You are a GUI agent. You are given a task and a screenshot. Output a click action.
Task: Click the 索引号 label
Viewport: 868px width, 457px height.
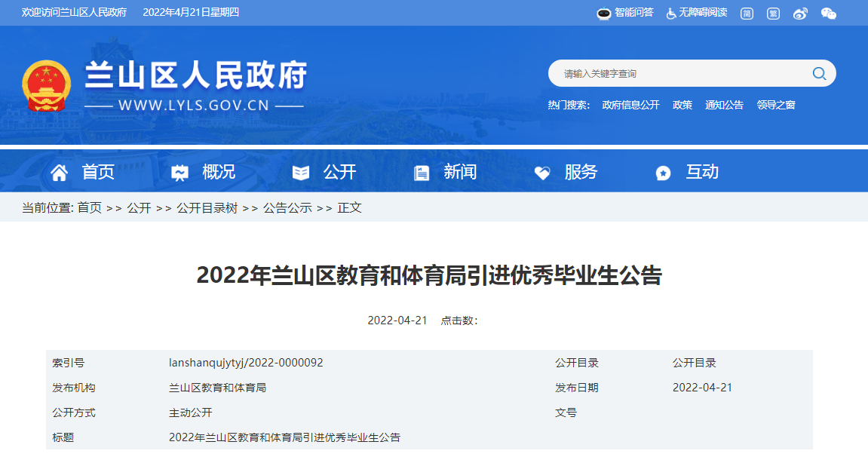[68, 363]
